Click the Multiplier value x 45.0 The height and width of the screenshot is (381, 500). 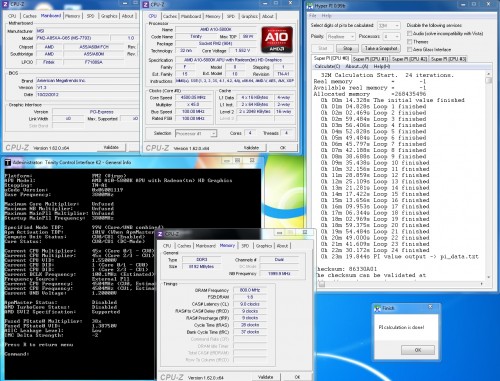(x=193, y=104)
